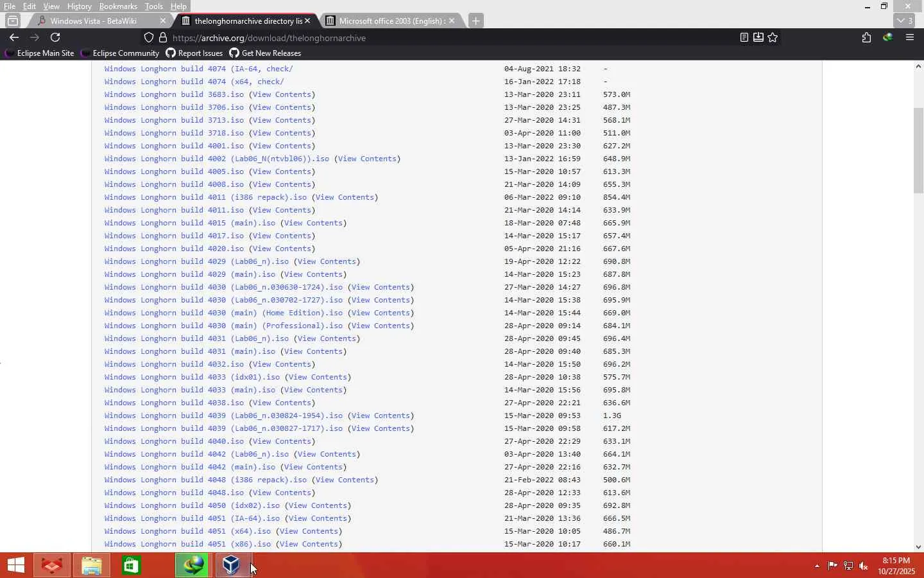Open the Eclipse Main Site bookmark
The height and width of the screenshot is (578, 924).
pyautogui.click(x=39, y=53)
